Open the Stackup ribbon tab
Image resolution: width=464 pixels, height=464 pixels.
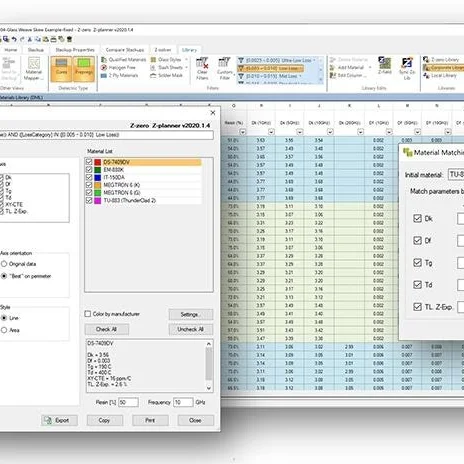(36, 50)
